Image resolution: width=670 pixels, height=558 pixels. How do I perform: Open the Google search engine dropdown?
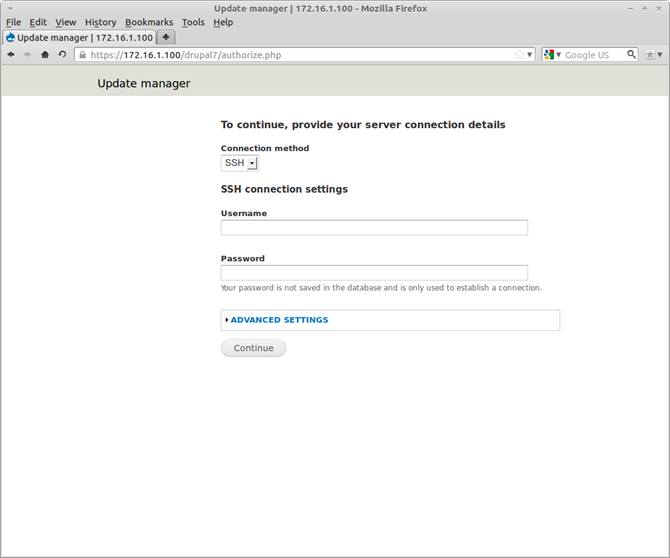click(x=553, y=55)
